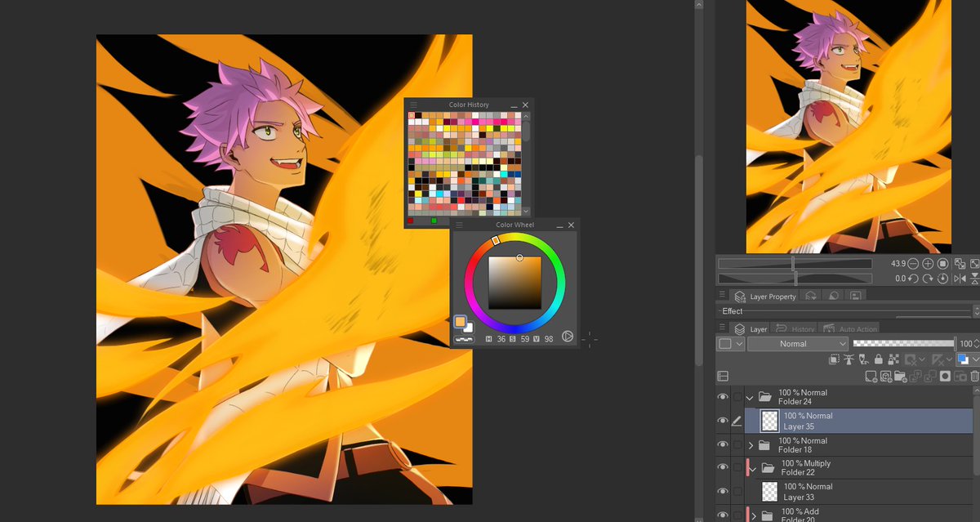Click the fit to screen icon

(975, 264)
